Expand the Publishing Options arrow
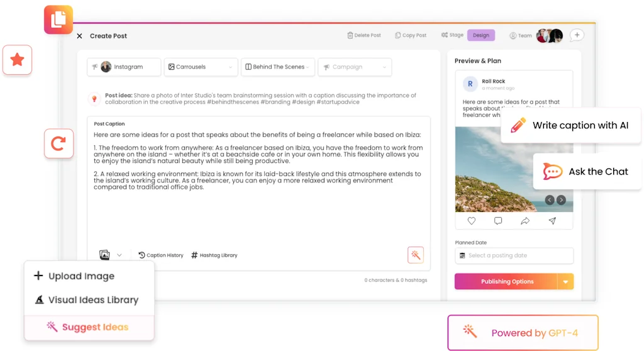 point(565,281)
